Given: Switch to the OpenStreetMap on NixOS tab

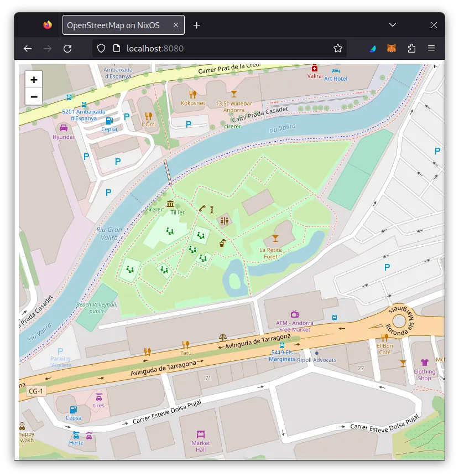Looking at the screenshot, I should tap(113, 24).
